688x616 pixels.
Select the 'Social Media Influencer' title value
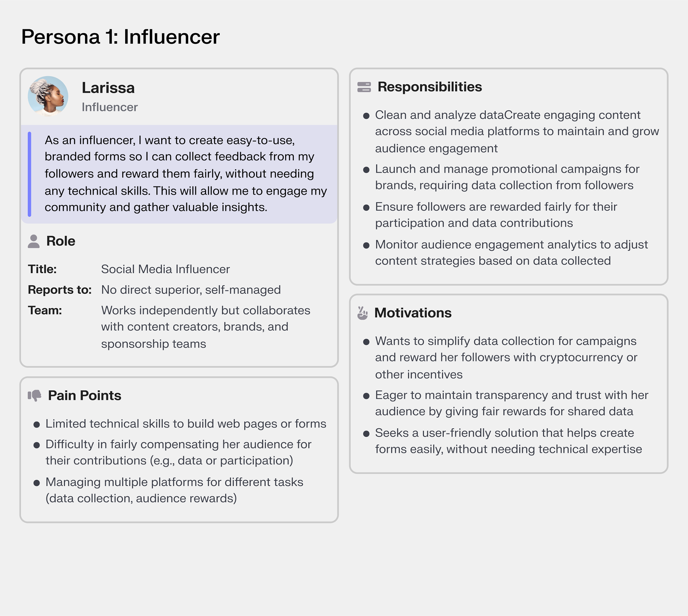pyautogui.click(x=165, y=269)
